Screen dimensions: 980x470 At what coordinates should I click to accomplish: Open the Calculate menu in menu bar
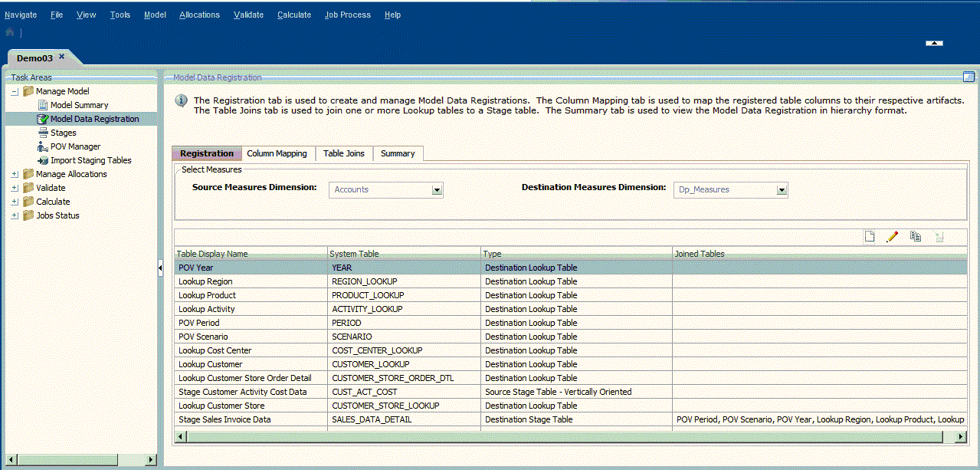point(294,15)
